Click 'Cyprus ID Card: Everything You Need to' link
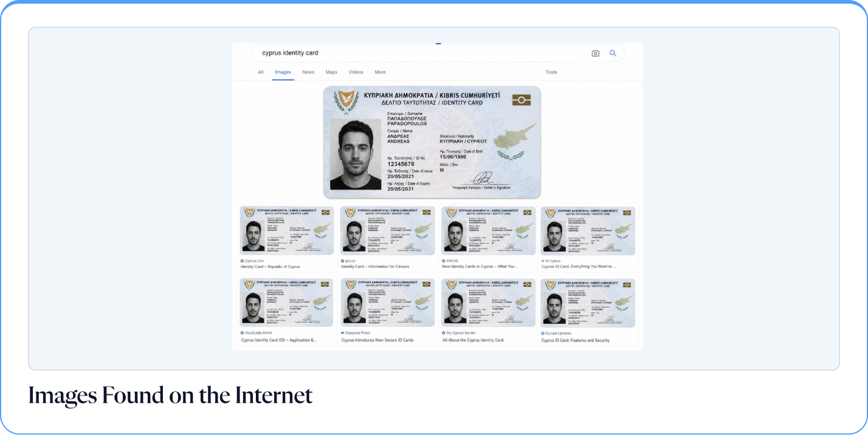The width and height of the screenshot is (868, 435). click(579, 267)
